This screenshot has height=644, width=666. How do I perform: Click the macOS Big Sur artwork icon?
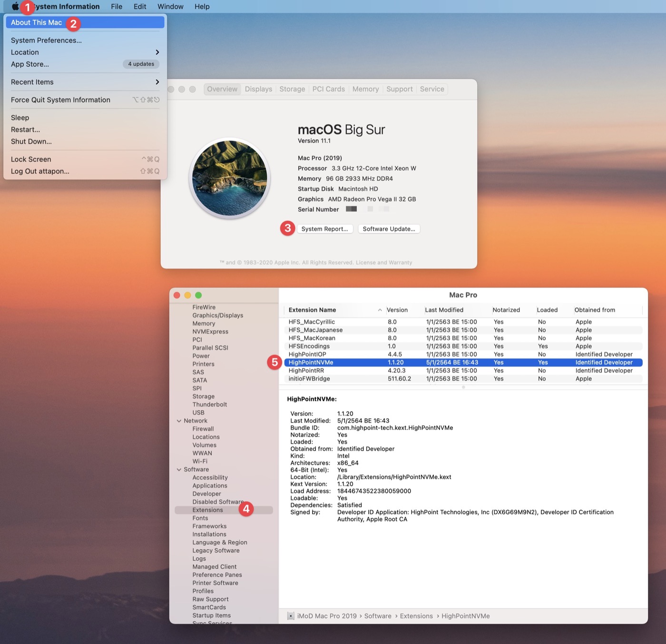tap(229, 178)
